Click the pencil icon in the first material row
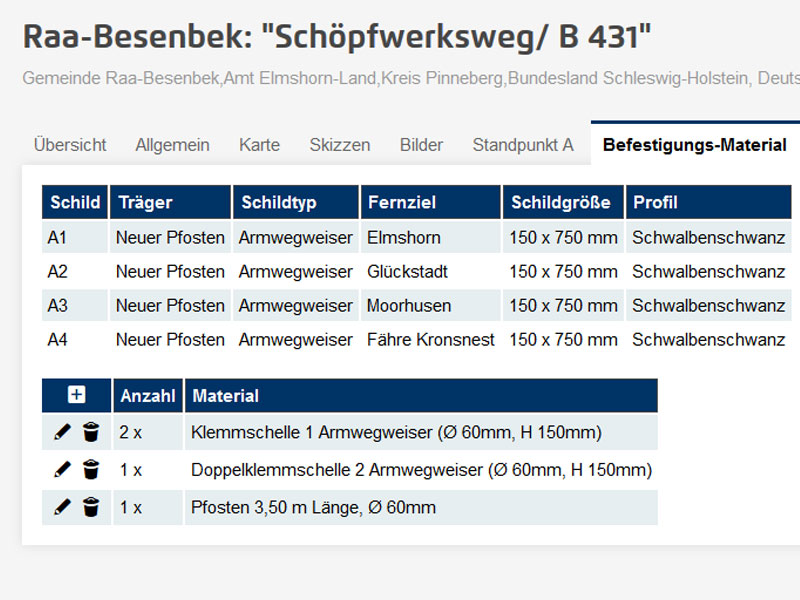 (x=60, y=432)
